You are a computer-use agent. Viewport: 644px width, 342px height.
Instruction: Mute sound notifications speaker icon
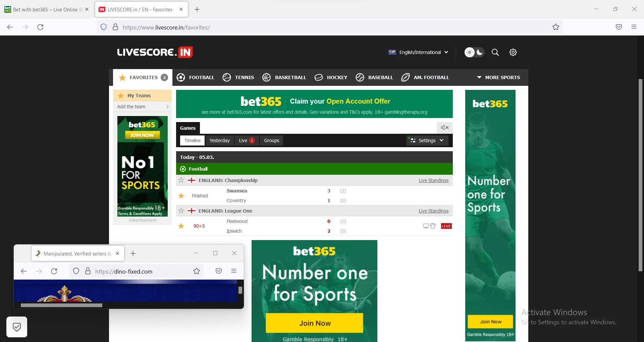445,127
